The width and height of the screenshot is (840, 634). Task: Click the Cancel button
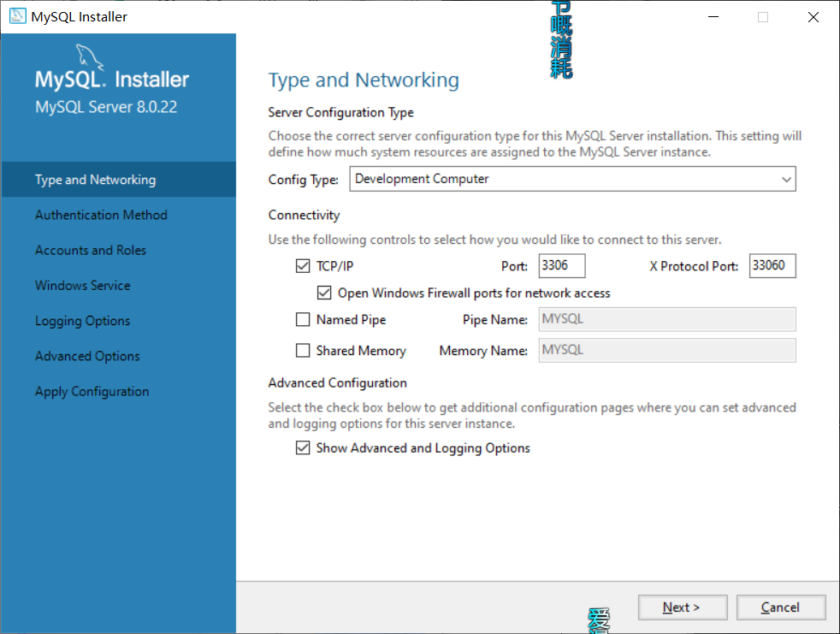coord(780,607)
